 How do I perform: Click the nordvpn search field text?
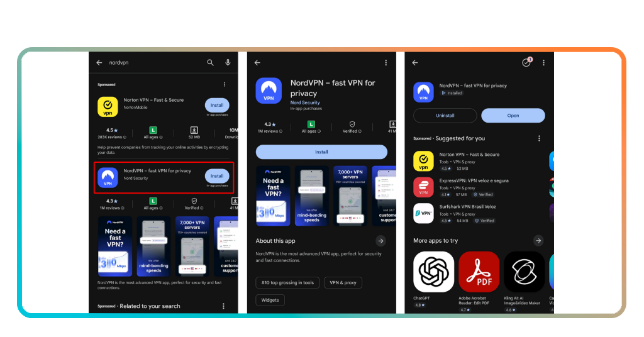119,63
